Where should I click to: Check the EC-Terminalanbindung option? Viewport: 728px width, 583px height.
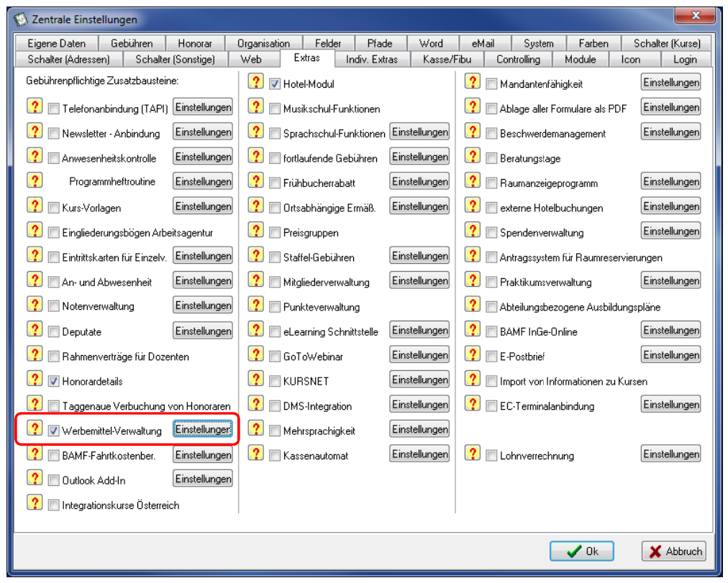point(491,407)
